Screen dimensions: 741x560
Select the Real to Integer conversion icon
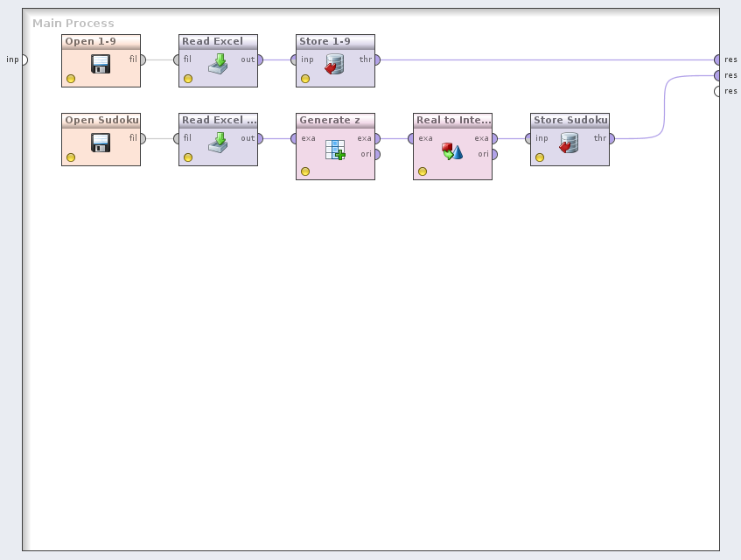click(x=452, y=150)
